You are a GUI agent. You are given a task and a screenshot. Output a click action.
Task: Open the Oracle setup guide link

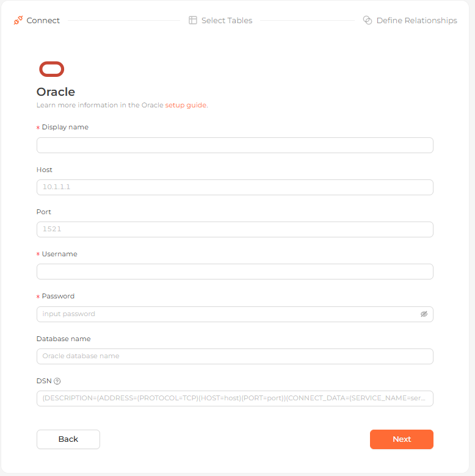[x=186, y=105]
